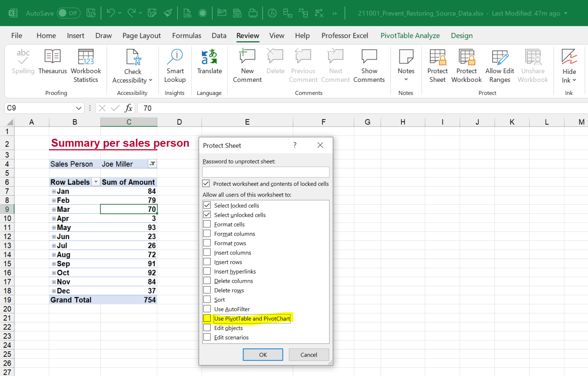The width and height of the screenshot is (588, 376).
Task: Open the Formulas ribbon tab
Action: [186, 36]
